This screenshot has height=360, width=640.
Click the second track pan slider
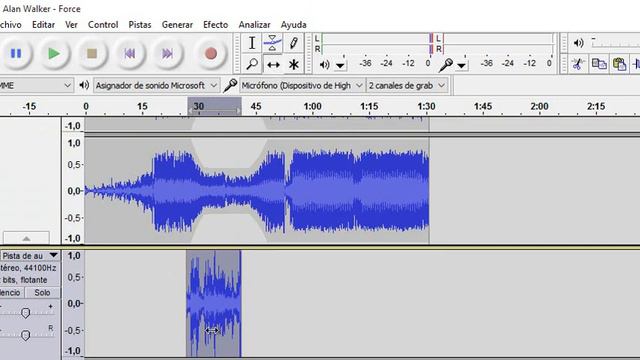point(26,335)
